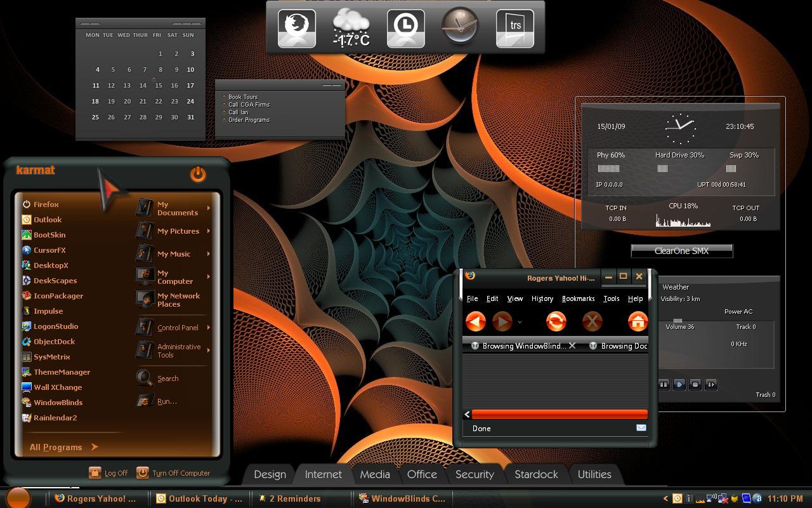This screenshot has height=508, width=812.
Task: Open Firefox Bookmarks menu
Action: click(579, 298)
